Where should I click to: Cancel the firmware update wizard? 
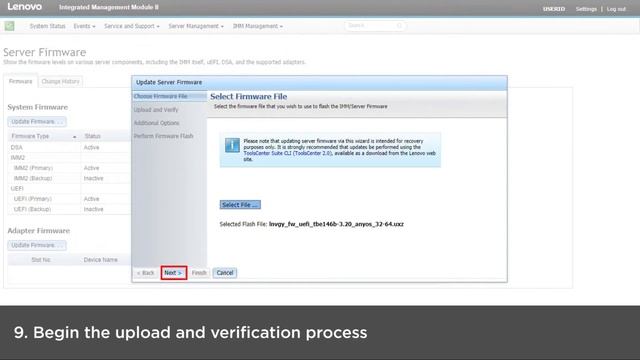coord(225,273)
